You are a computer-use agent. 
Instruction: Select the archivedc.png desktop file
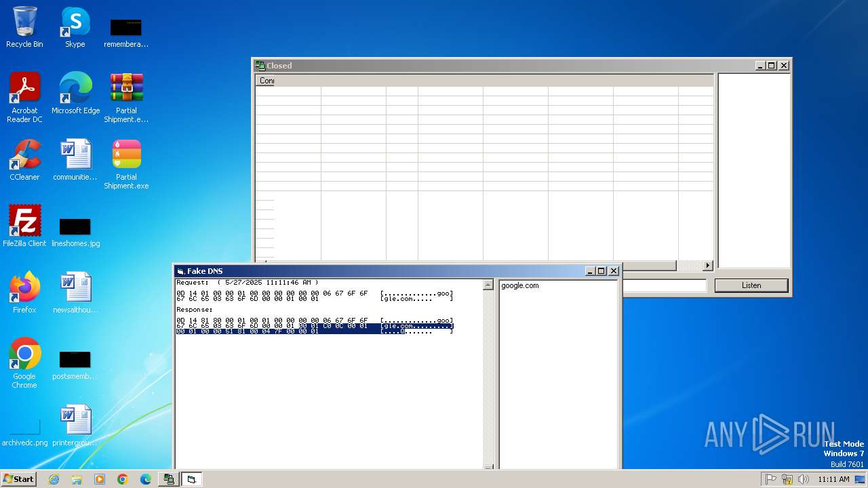(x=24, y=432)
